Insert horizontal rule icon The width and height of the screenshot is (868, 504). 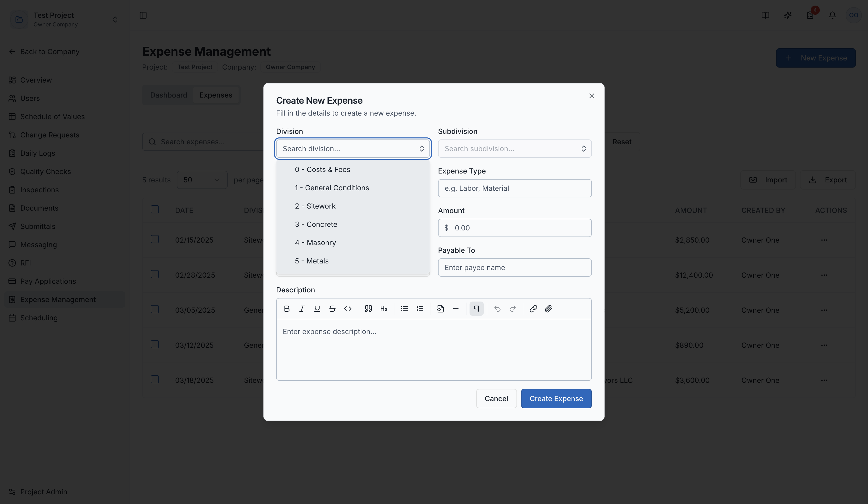pos(456,309)
